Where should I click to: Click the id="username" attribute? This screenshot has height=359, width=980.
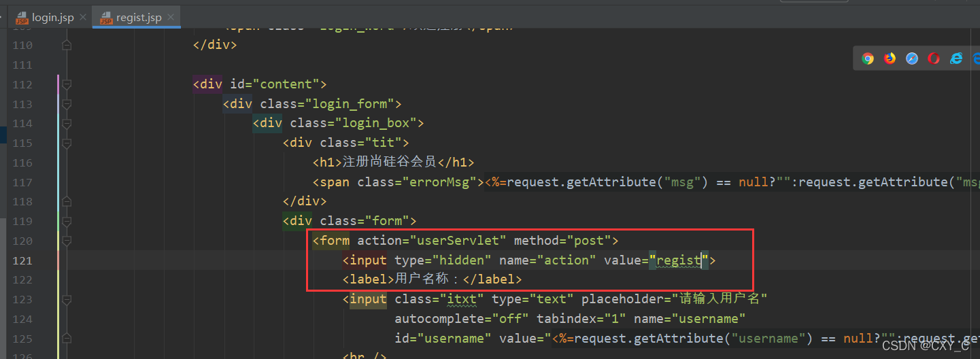pos(443,338)
